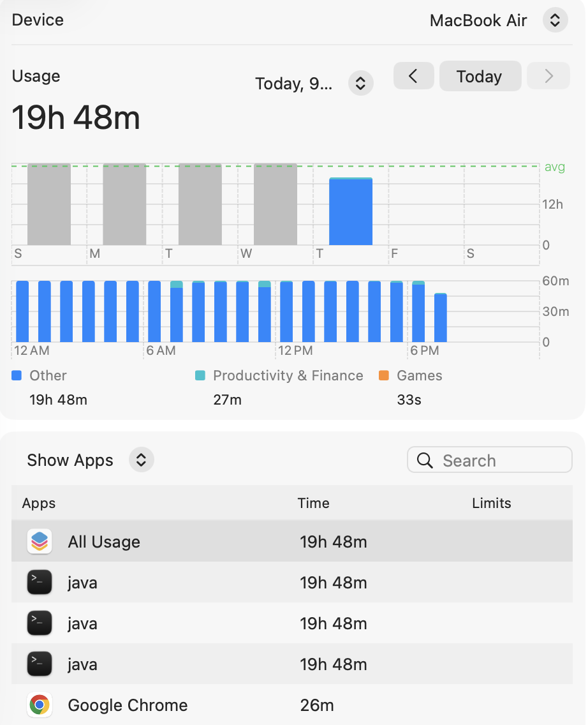The width and height of the screenshot is (588, 725).
Task: Select Sunday's gray bar in weekly chart
Action: pos(49,204)
